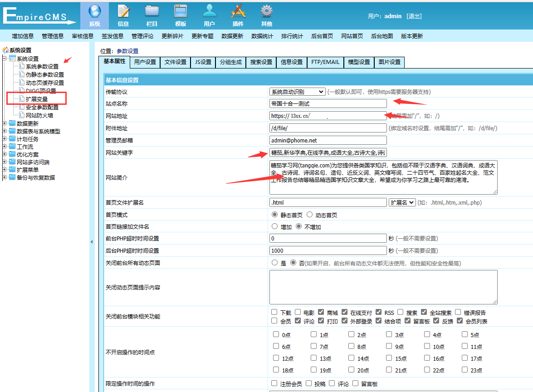Uncheck the 商城 module checkbox
This screenshot has width=533, height=392.
click(x=321, y=312)
